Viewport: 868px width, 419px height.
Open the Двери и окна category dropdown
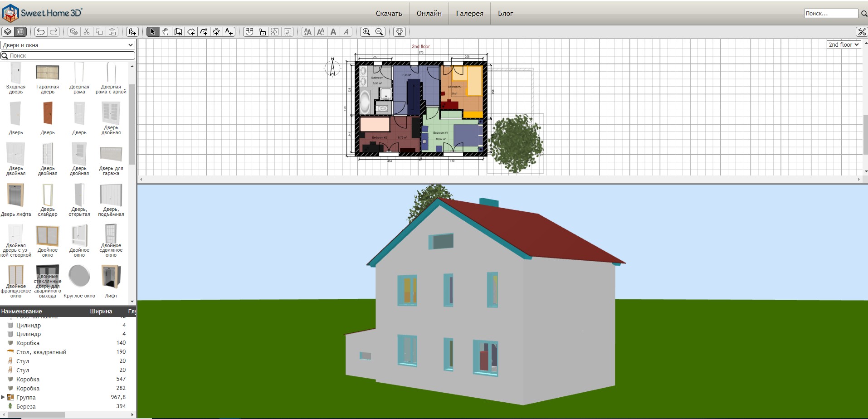[68, 45]
